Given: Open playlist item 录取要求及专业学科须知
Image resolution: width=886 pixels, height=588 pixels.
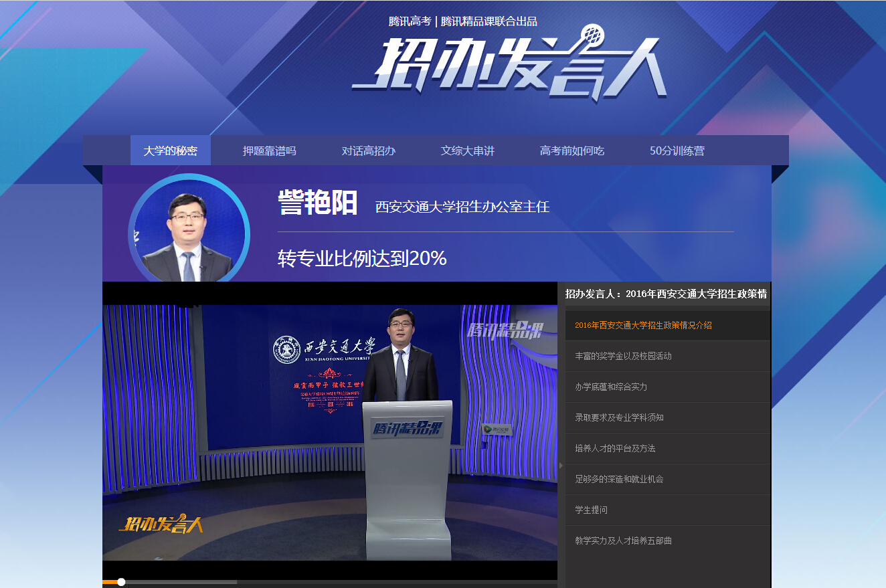Looking at the screenshot, I should click(667, 418).
